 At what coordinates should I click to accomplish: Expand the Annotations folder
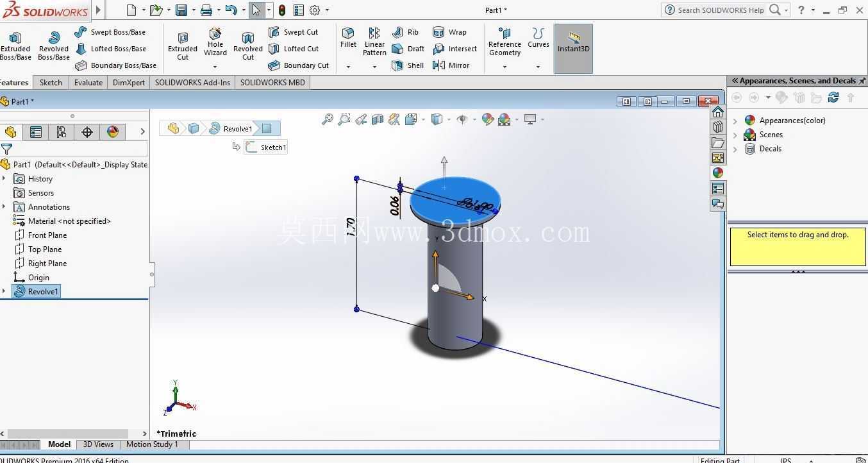click(x=4, y=207)
